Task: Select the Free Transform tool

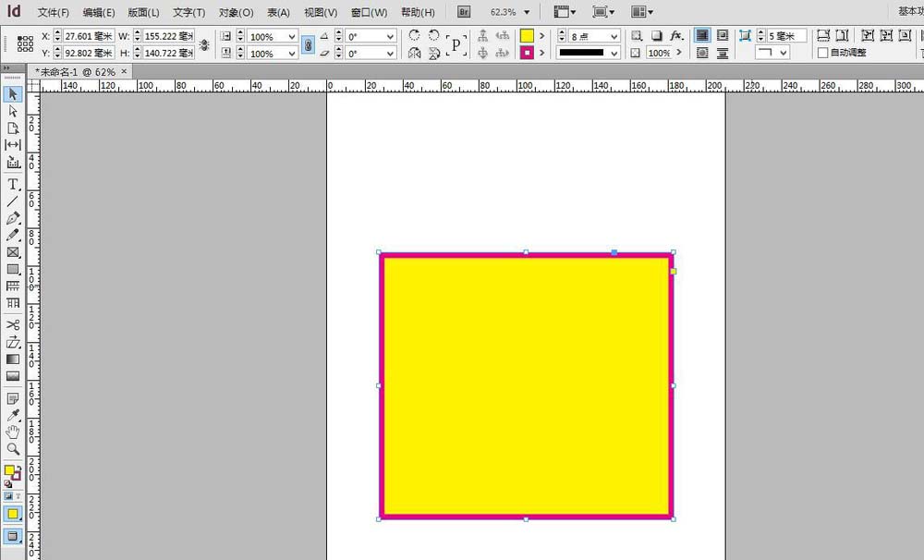Action: point(13,342)
